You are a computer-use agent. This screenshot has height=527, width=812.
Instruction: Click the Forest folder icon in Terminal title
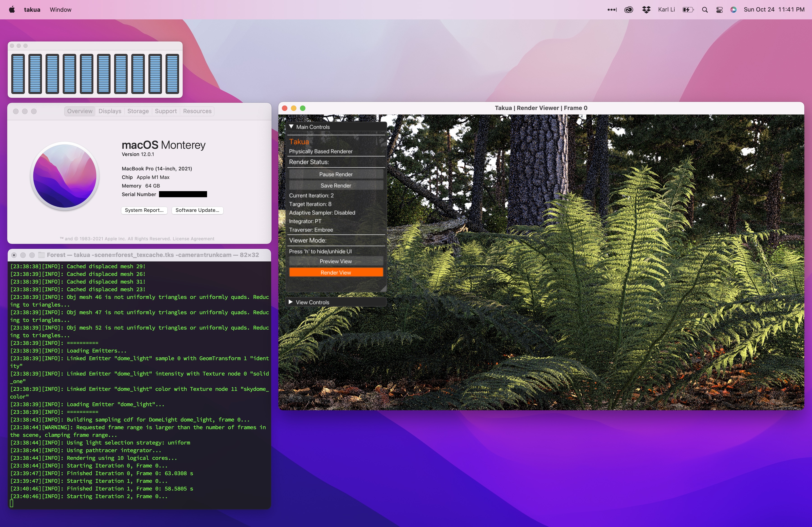(42, 255)
